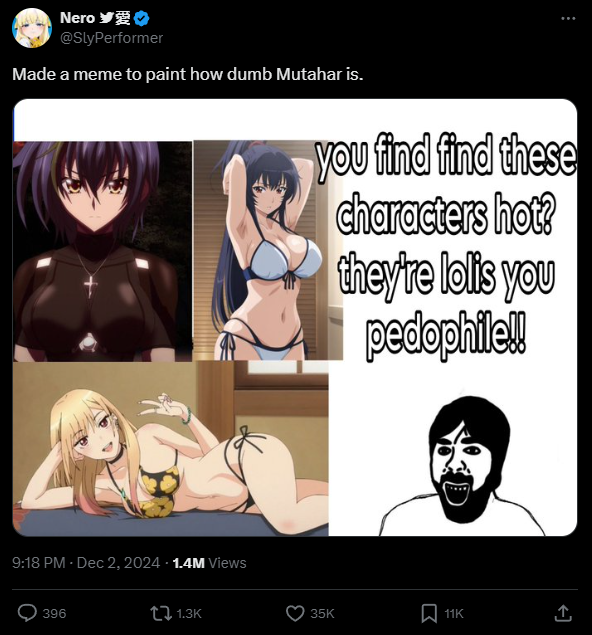Click the share upload icon
This screenshot has width=592, height=635.
(563, 613)
